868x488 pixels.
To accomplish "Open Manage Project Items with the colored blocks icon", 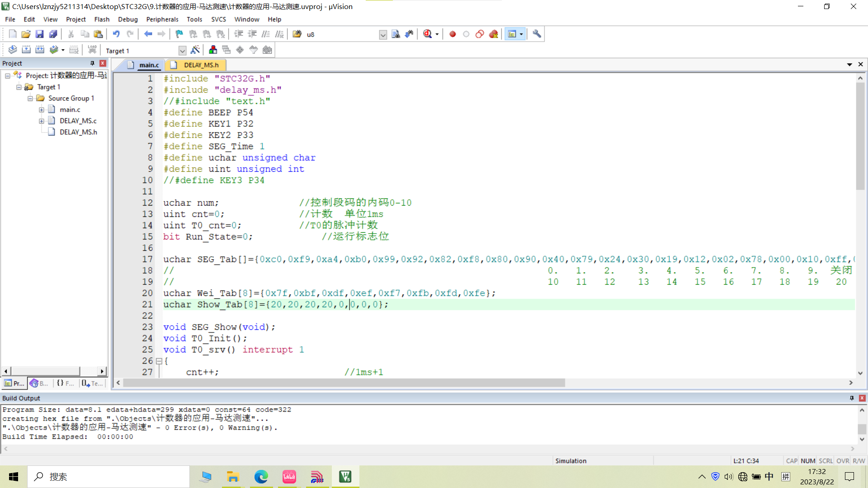I will pyautogui.click(x=213, y=50).
